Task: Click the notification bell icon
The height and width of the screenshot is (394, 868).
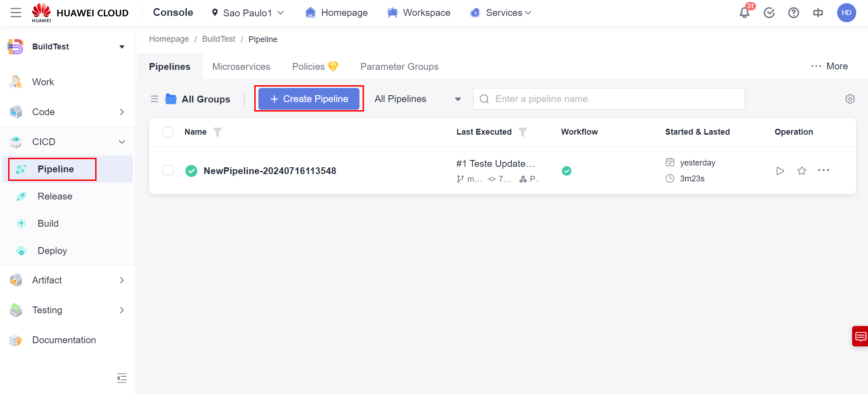Action: [744, 13]
